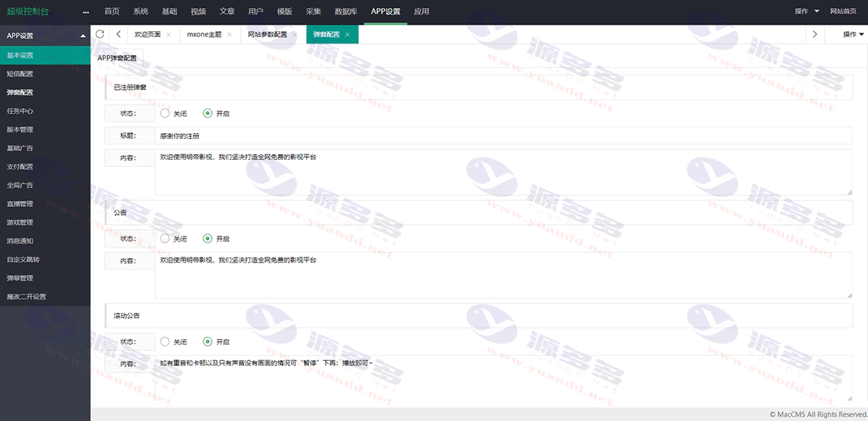Viewport: 868px width, 421px height.
Task: Open the 系统 top menu
Action: pos(141,12)
